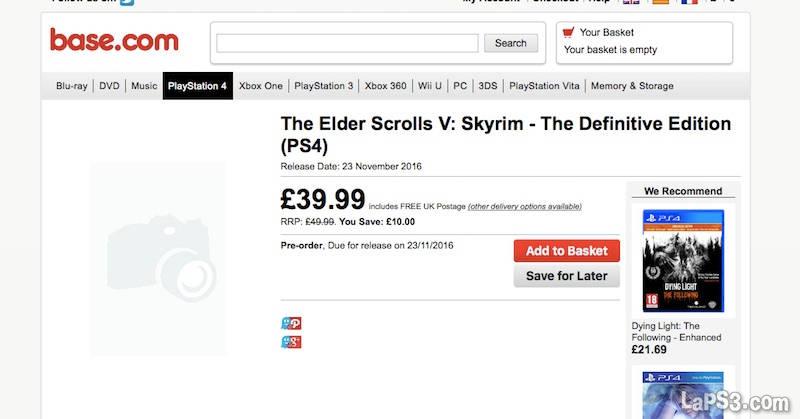Select the Nintendo 3DS category
Screen dimensions: 800x419
[x=488, y=86]
